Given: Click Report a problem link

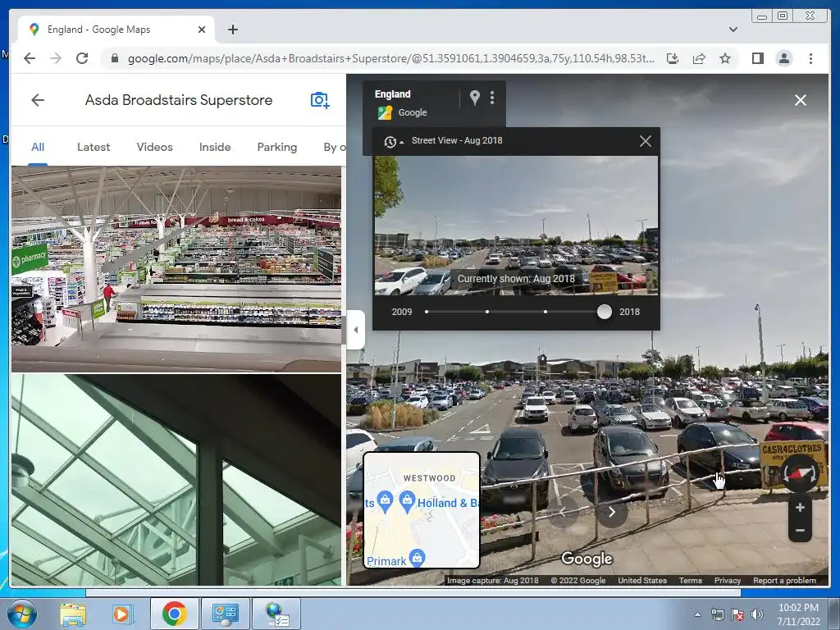Looking at the screenshot, I should coord(784,580).
